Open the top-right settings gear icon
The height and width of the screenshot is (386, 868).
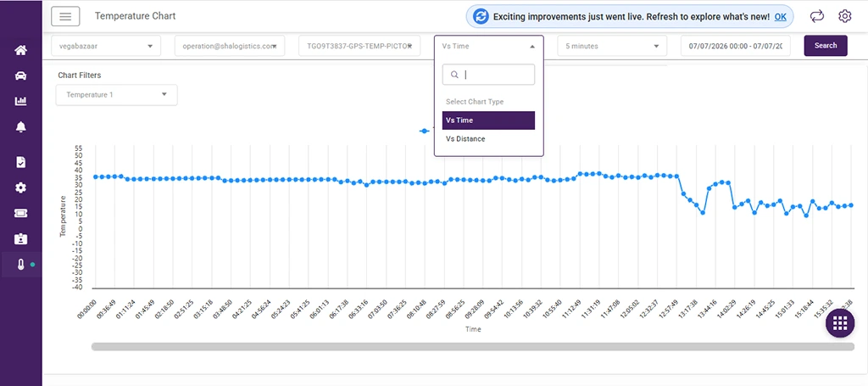(844, 16)
